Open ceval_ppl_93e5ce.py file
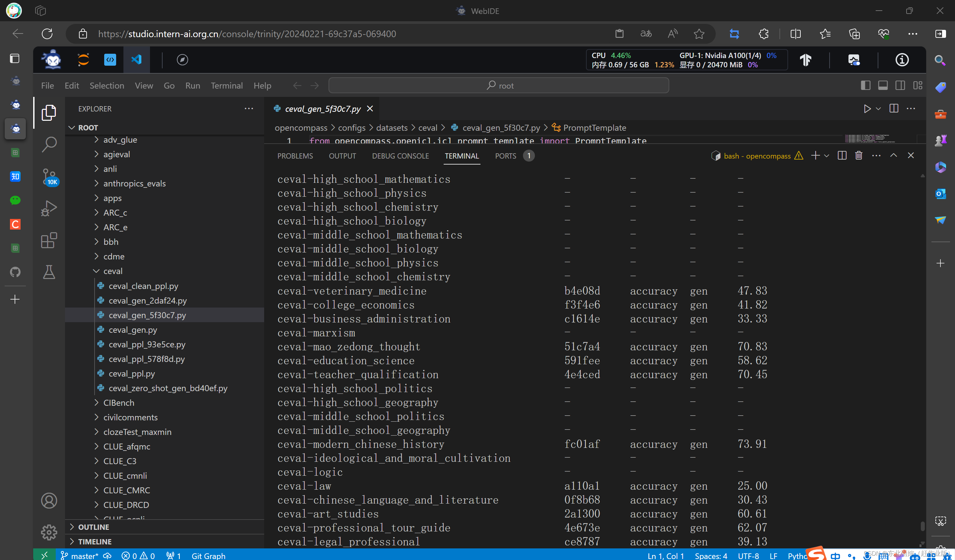This screenshot has width=955, height=560. [x=147, y=344]
